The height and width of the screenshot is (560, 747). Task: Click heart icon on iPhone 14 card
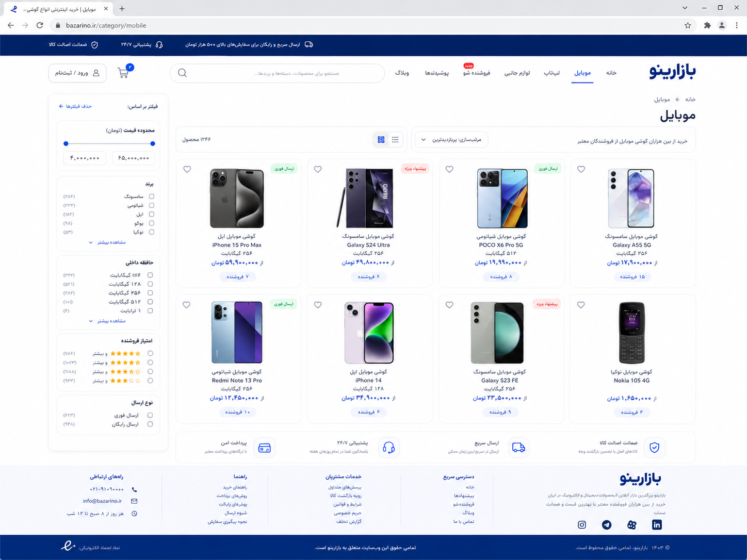(x=318, y=305)
